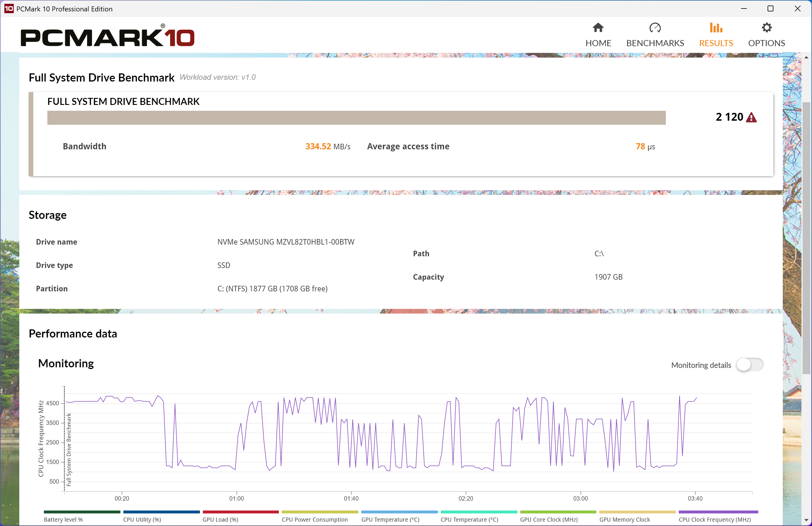
Task: Click the partition value C: (NTFS) 1877 GB
Action: tap(273, 289)
